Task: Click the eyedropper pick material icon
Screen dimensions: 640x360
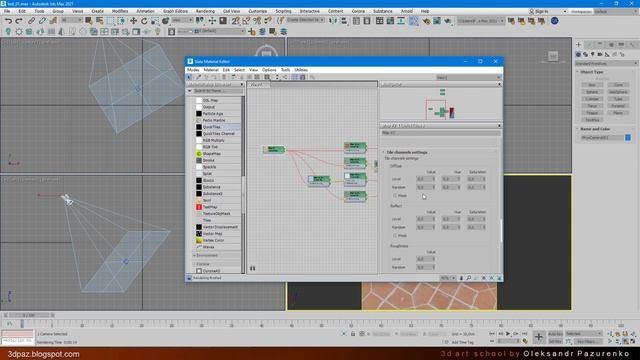Action: pyautogui.click(x=198, y=77)
